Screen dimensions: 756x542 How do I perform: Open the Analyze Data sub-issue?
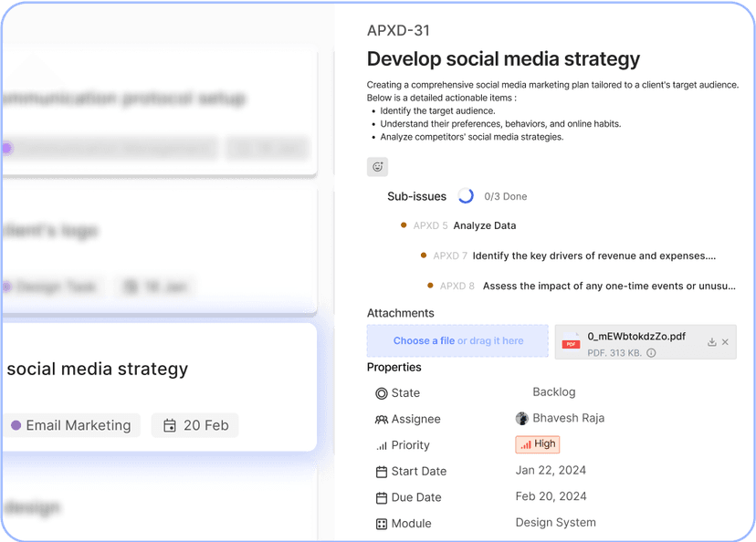[x=484, y=225]
